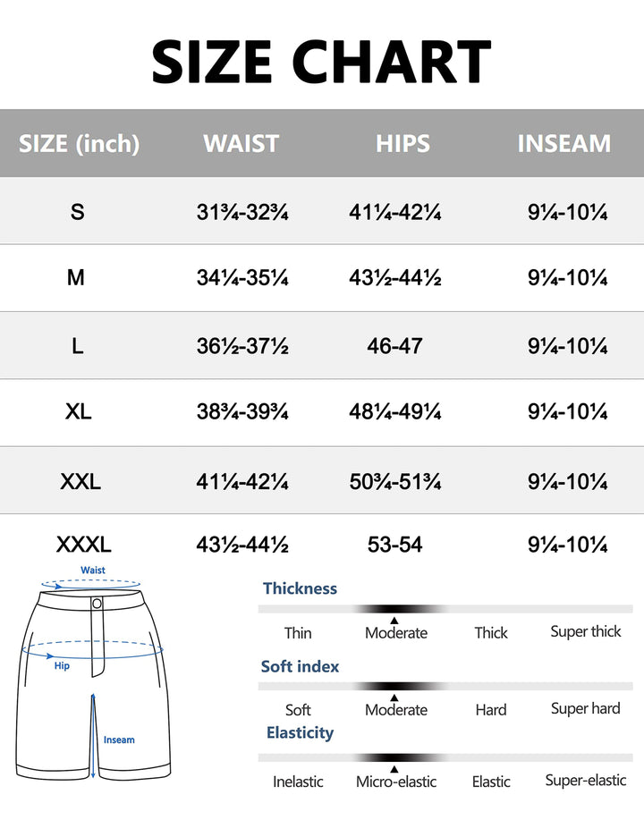
Task: Click the button on the shorts waistband
Action: pyautogui.click(x=97, y=605)
